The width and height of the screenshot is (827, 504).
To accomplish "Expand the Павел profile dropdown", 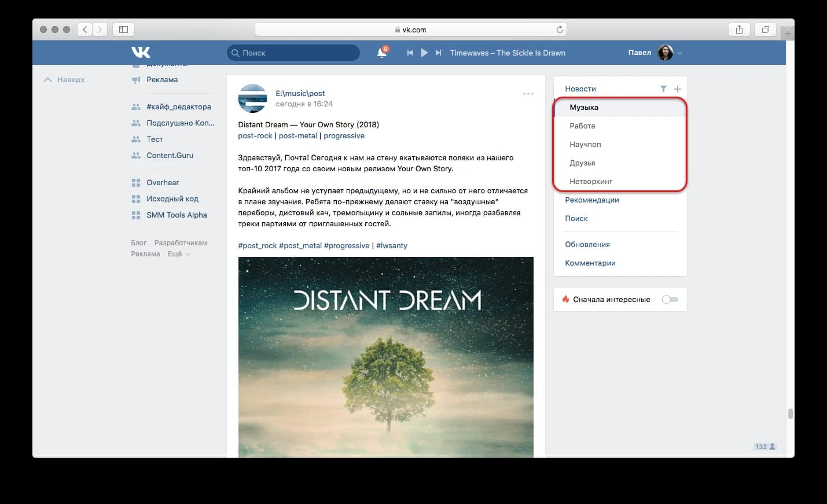I will coord(680,53).
